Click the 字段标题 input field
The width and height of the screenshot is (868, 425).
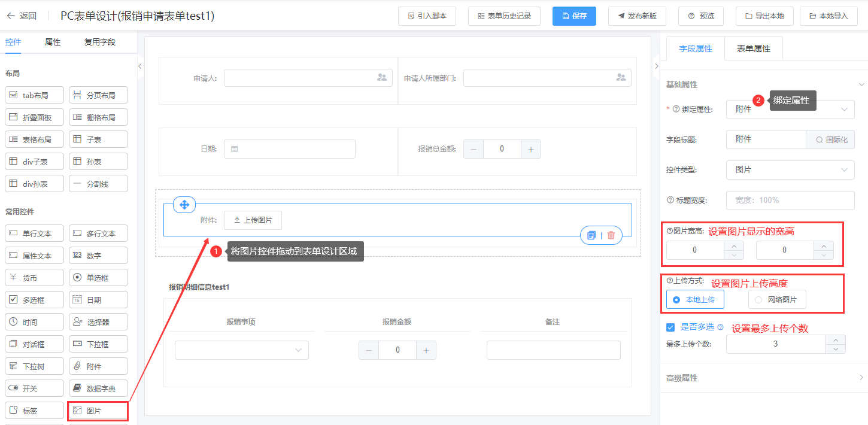(766, 139)
